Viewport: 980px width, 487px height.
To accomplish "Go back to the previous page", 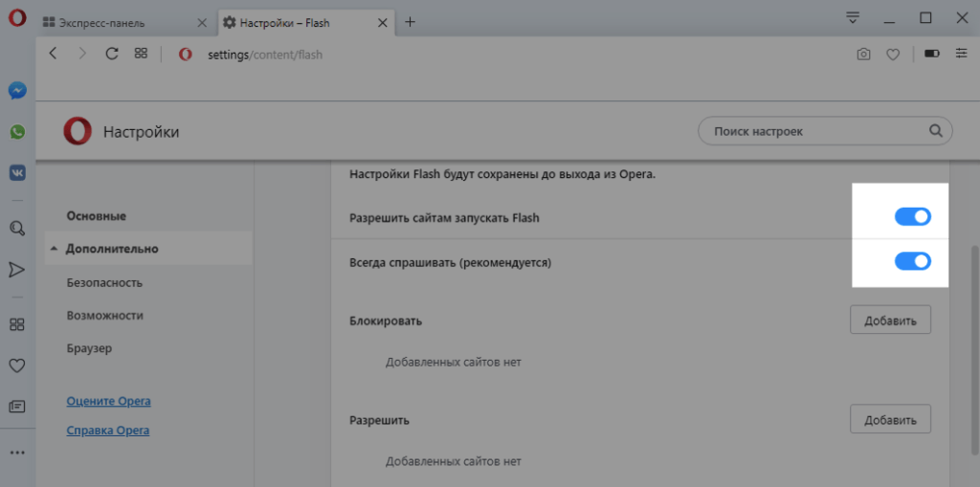I will [54, 54].
